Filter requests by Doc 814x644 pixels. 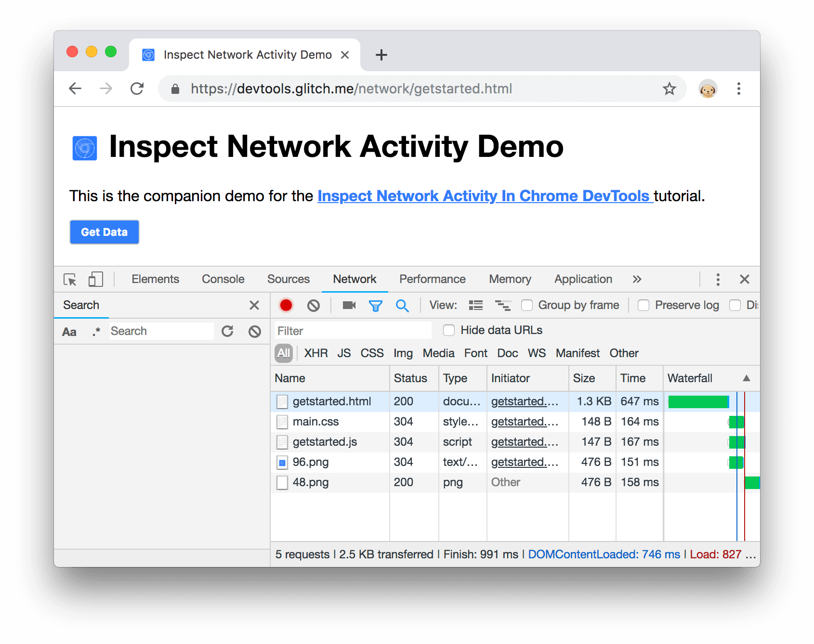(x=508, y=353)
